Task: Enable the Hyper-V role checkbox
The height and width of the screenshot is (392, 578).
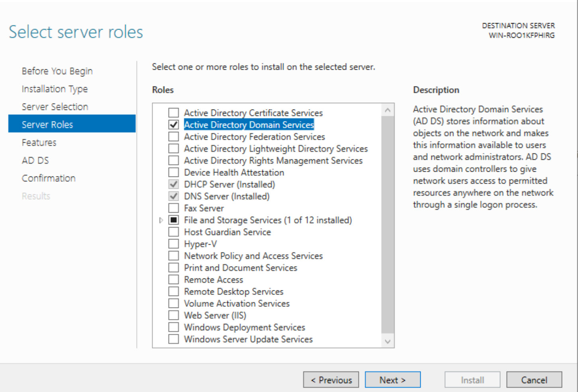Action: click(x=174, y=244)
